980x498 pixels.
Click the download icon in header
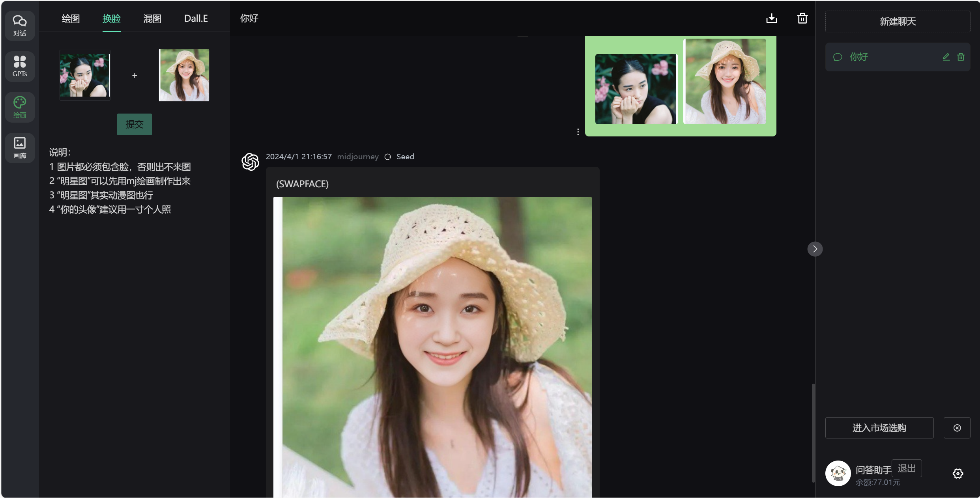771,19
